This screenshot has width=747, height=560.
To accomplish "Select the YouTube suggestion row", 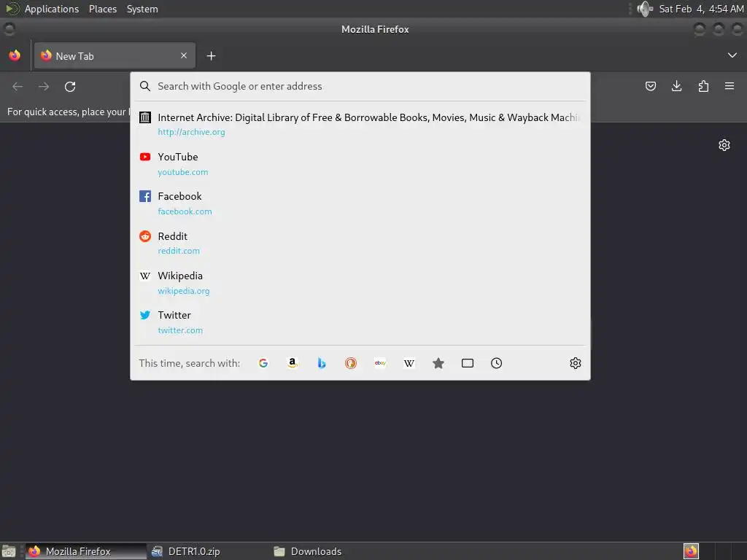I will (x=360, y=164).
